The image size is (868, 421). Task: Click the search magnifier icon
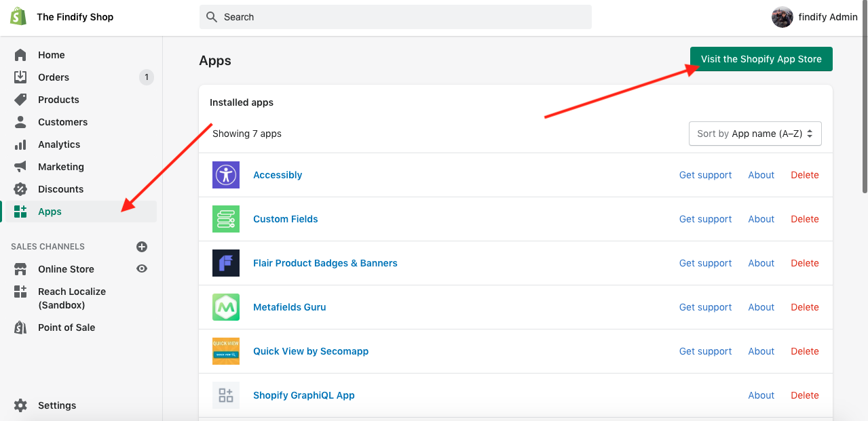[212, 17]
